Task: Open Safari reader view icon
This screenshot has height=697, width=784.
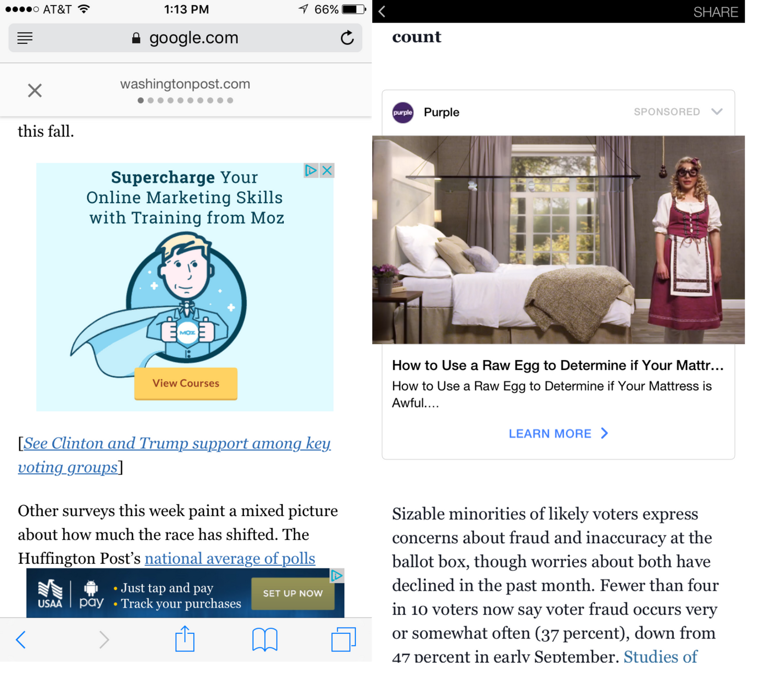Action: pos(25,38)
